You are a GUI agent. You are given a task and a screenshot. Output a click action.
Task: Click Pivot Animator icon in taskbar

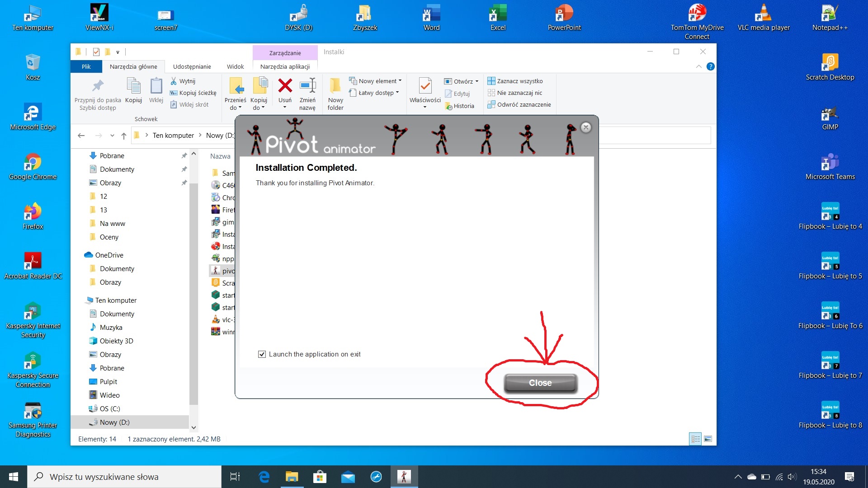[404, 477]
